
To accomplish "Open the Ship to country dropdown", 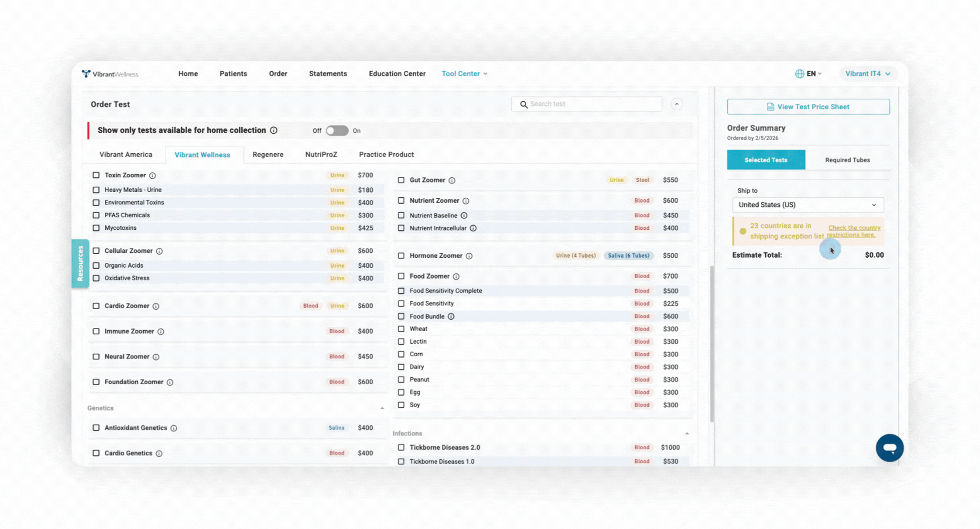I will point(807,205).
